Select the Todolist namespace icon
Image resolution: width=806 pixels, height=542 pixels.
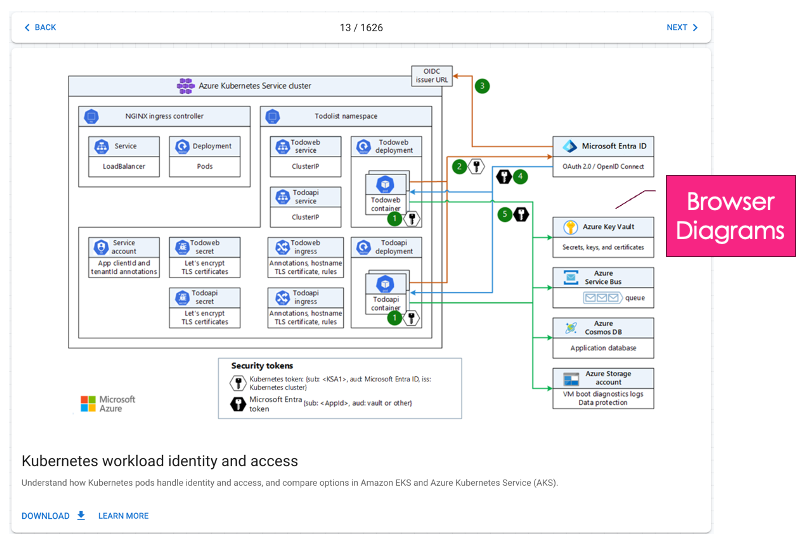tap(272, 117)
